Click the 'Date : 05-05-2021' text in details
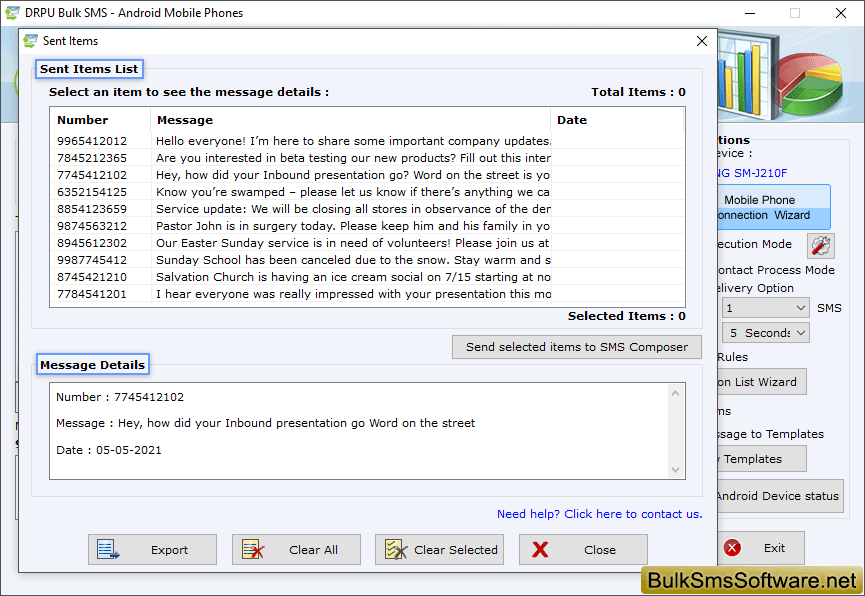This screenshot has height=596, width=865. pos(109,450)
